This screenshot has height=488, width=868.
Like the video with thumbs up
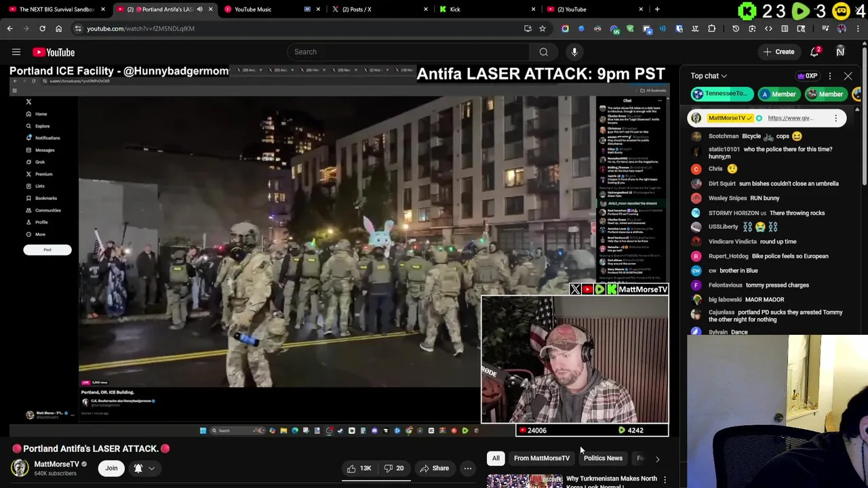click(359, 468)
